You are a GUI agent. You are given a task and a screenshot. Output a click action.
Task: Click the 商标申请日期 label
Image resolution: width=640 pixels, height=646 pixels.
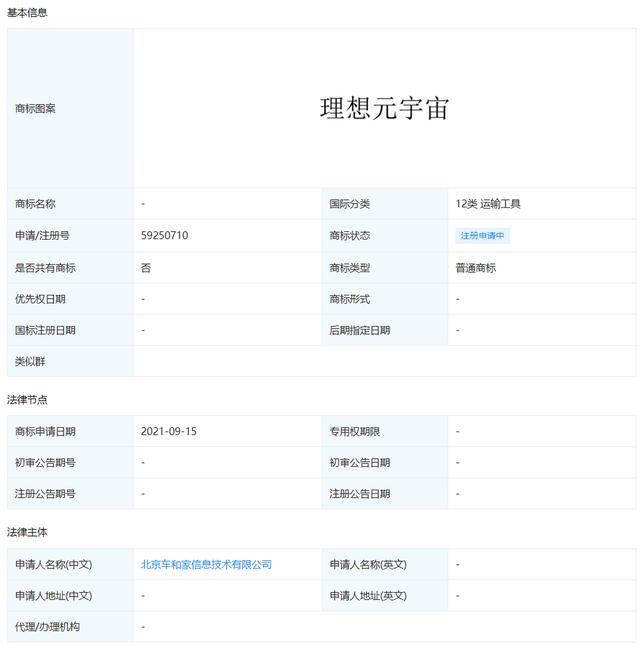(45, 431)
